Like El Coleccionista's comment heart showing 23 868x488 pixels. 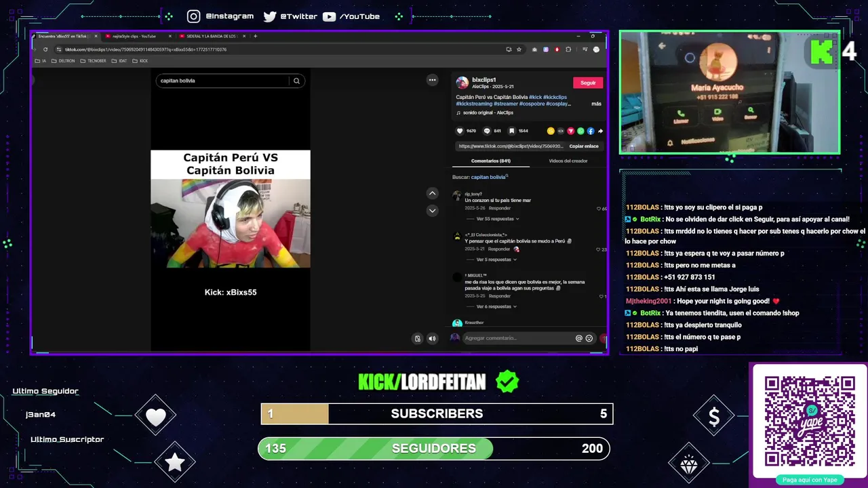tap(598, 249)
